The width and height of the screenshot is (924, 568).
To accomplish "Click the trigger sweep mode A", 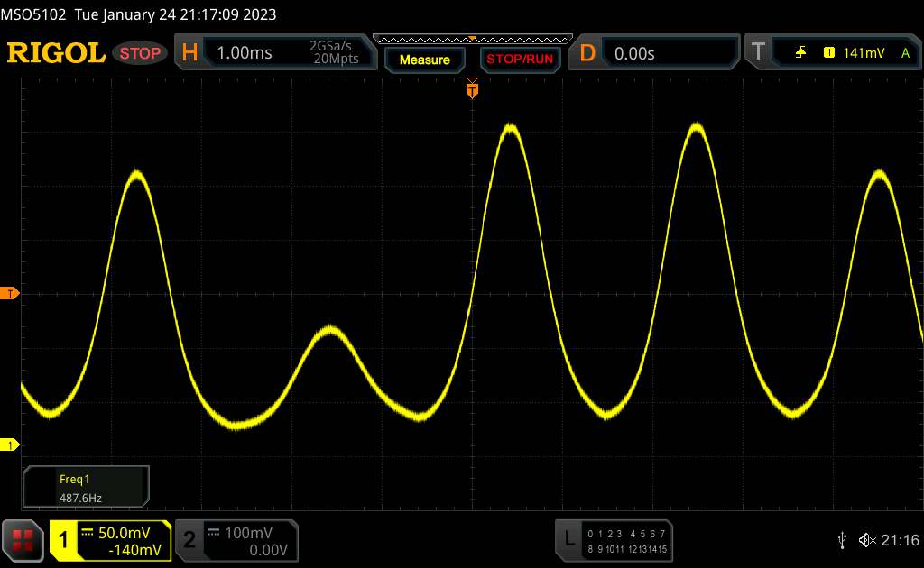I will tap(906, 53).
